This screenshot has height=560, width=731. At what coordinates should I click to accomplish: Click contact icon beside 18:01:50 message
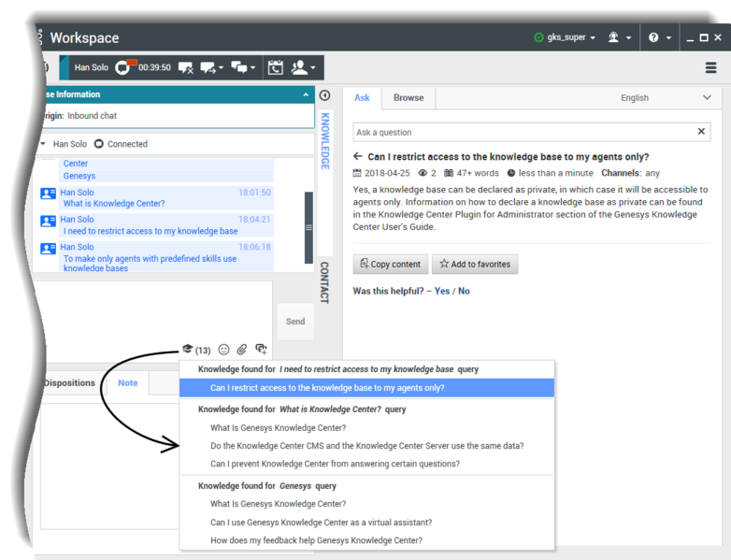48,193
